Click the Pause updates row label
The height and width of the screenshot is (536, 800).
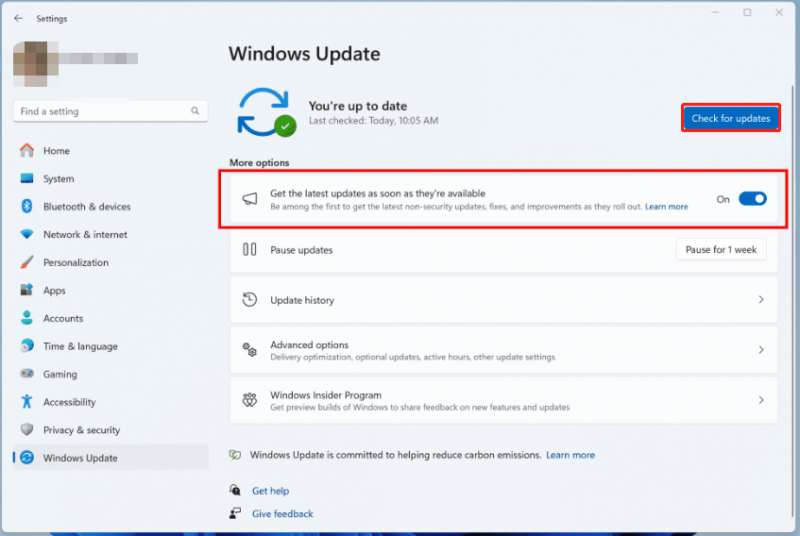pos(301,250)
